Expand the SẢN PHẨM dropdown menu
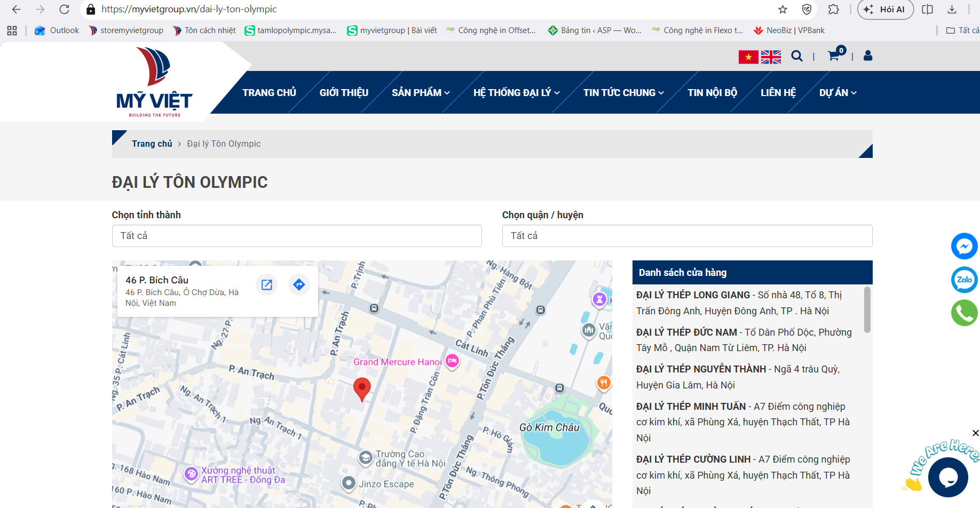This screenshot has height=508, width=980. [421, 93]
